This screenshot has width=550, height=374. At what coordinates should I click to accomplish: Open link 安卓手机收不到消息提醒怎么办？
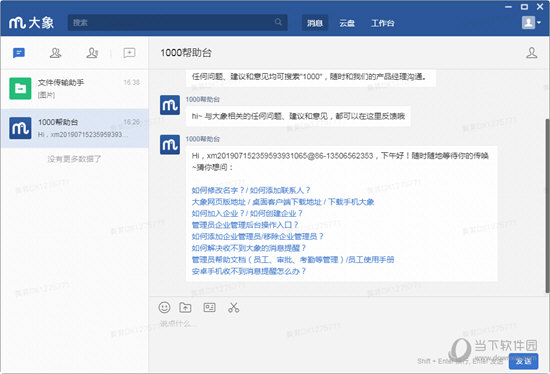coord(249,271)
